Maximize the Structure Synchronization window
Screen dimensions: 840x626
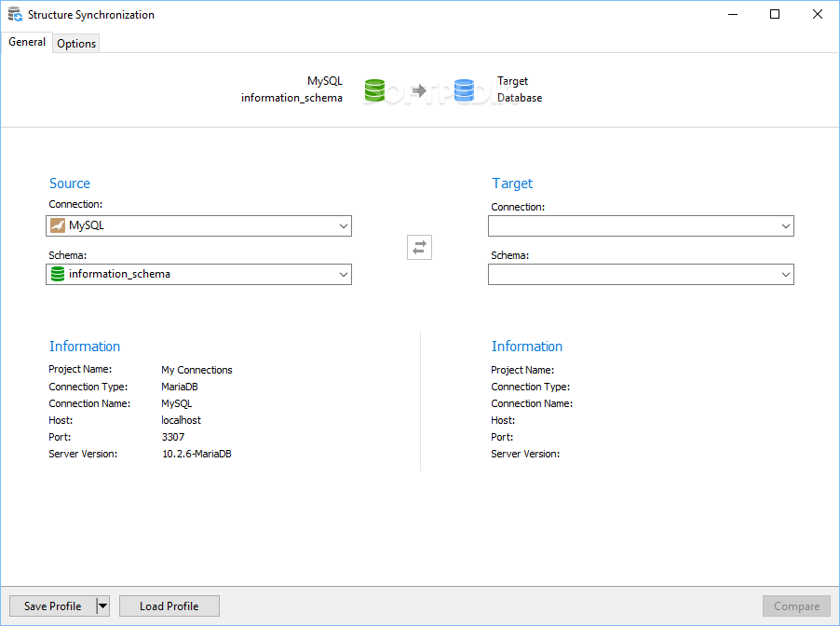(775, 15)
